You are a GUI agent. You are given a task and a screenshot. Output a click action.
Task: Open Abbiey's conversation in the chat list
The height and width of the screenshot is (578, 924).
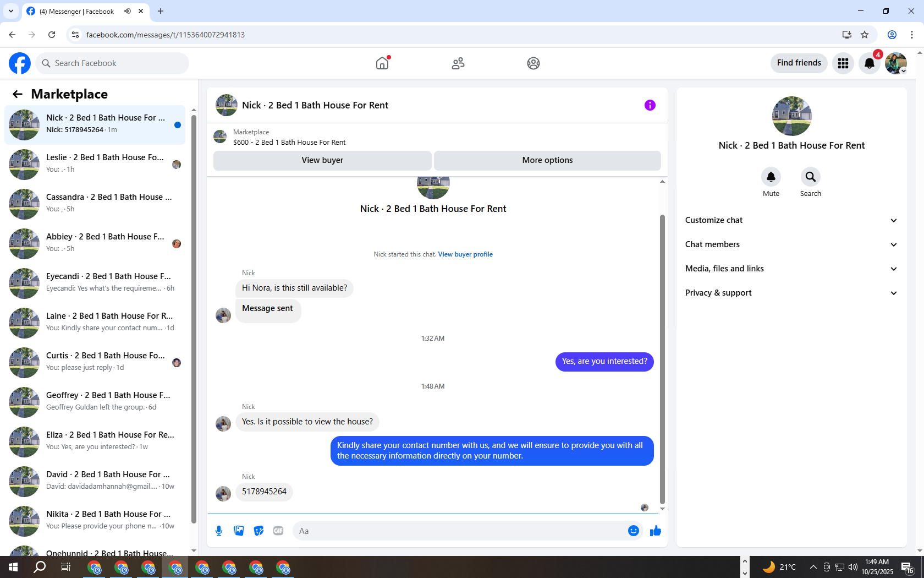click(x=95, y=244)
